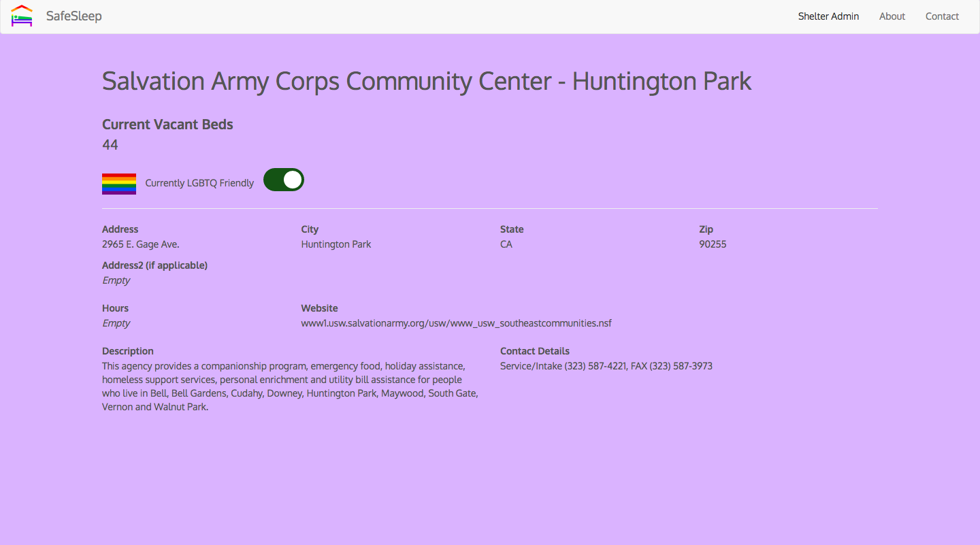The width and height of the screenshot is (980, 545).
Task: Open the Contact page
Action: (x=942, y=16)
